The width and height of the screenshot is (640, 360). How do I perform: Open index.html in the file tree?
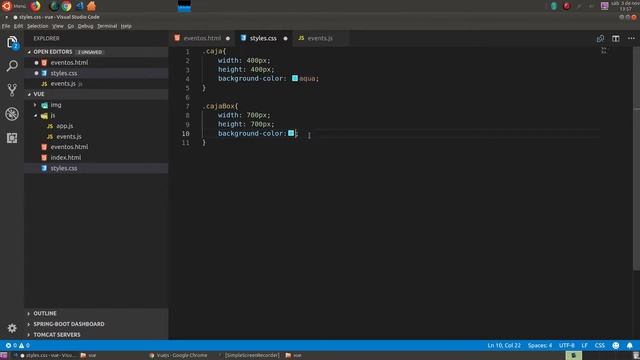[x=65, y=158]
